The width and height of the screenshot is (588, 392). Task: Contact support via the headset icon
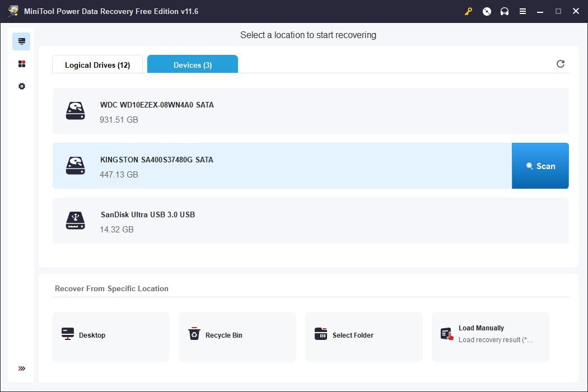click(x=505, y=11)
